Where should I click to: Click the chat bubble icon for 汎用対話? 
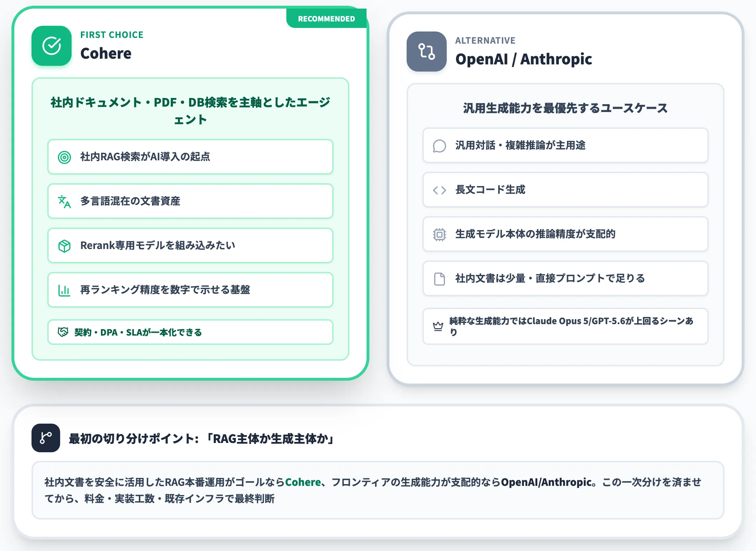coord(440,146)
